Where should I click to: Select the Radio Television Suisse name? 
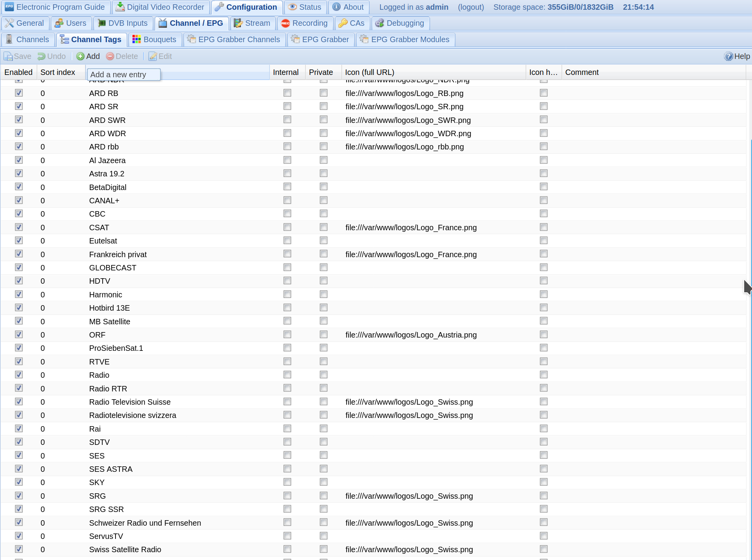[130, 402]
